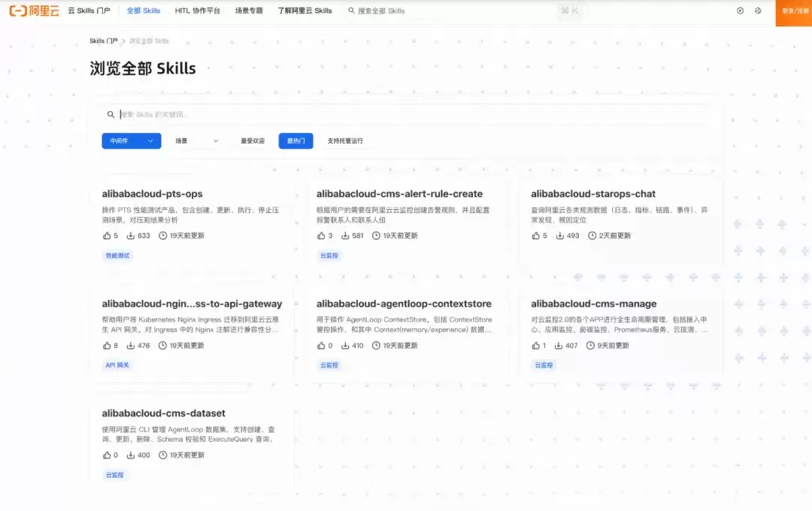Click clock icon on alibabacloud-cms-dataset card
Viewport: 812px width, 511px height.
click(x=162, y=455)
